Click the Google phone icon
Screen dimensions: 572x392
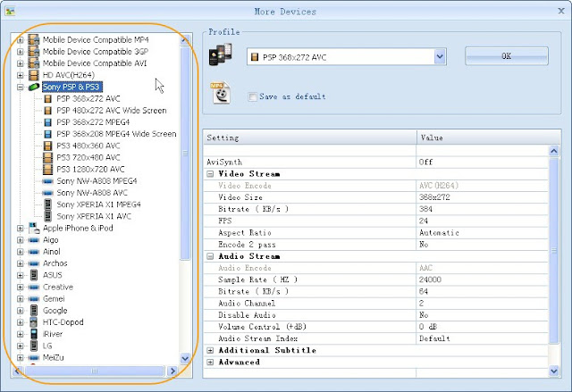click(x=34, y=311)
